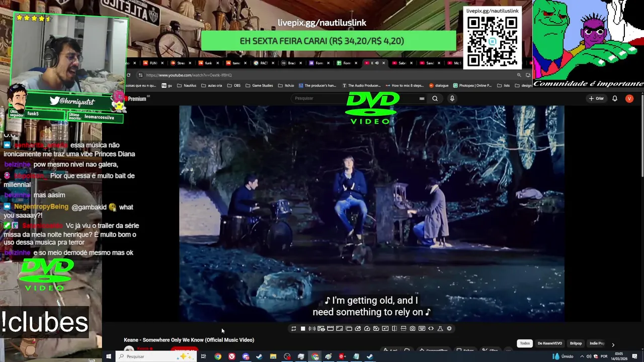The image size is (644, 362).
Task: Click the playing music video frame
Action: [x=372, y=214]
